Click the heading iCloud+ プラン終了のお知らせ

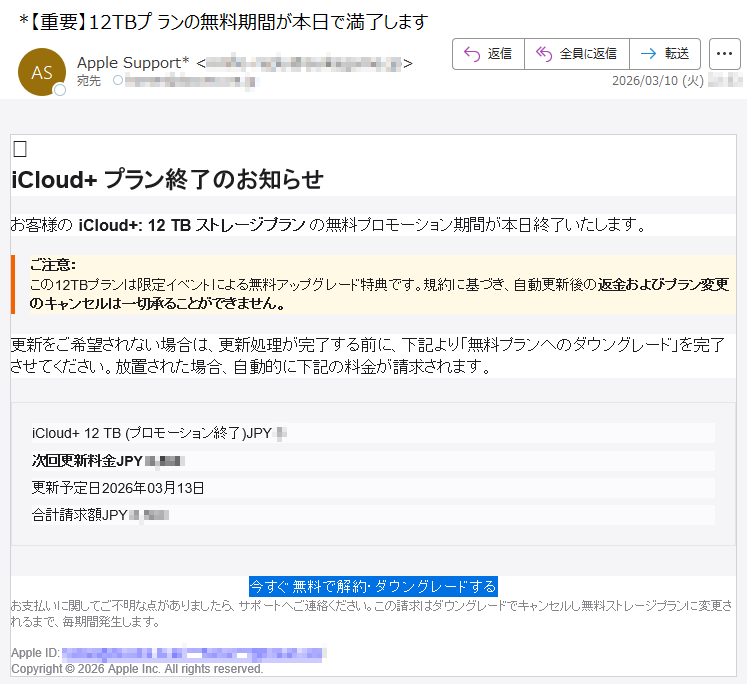coord(167,180)
